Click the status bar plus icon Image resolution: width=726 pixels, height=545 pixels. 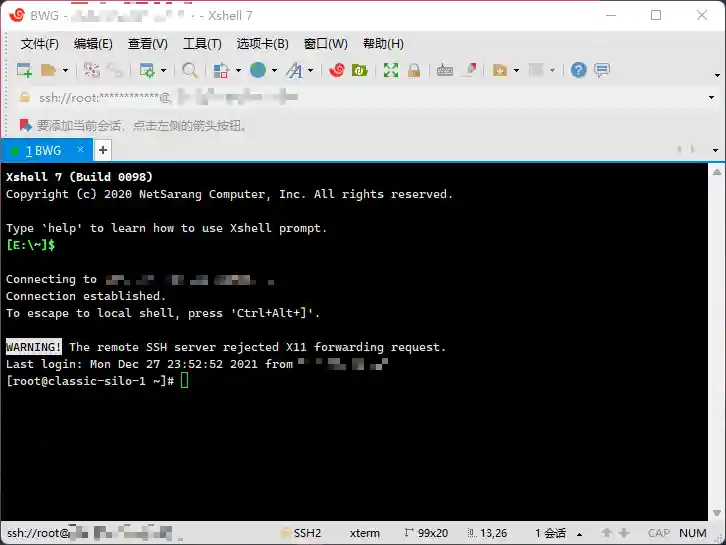point(624,533)
